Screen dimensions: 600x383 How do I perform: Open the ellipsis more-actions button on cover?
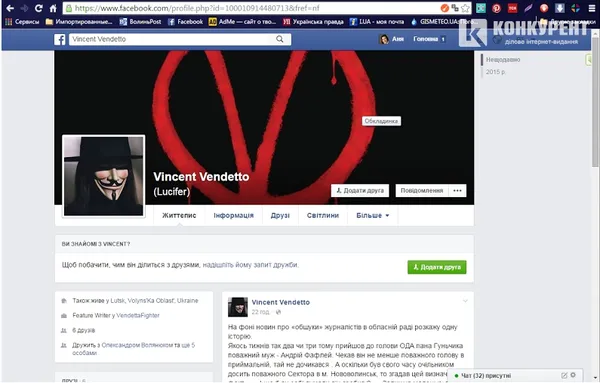point(457,191)
